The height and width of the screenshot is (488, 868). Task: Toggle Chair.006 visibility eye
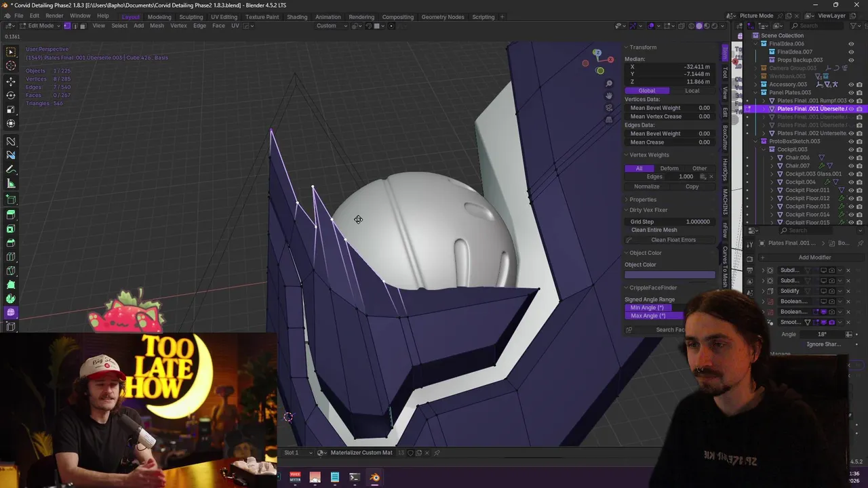[851, 157]
